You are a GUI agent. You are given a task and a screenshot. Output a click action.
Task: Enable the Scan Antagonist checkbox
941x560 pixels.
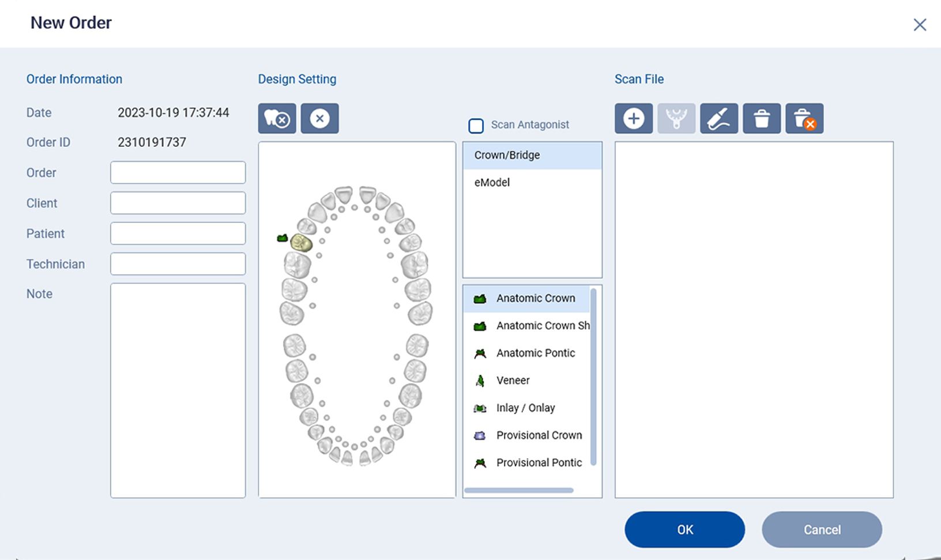click(x=476, y=125)
